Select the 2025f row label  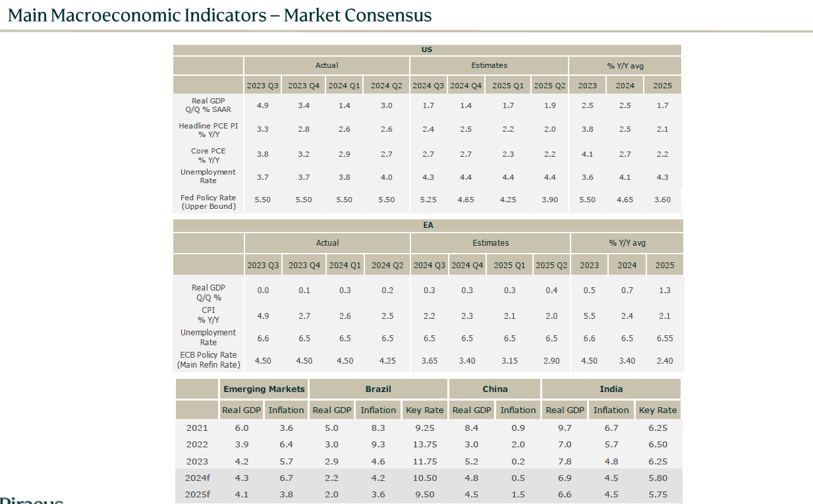tap(197, 495)
